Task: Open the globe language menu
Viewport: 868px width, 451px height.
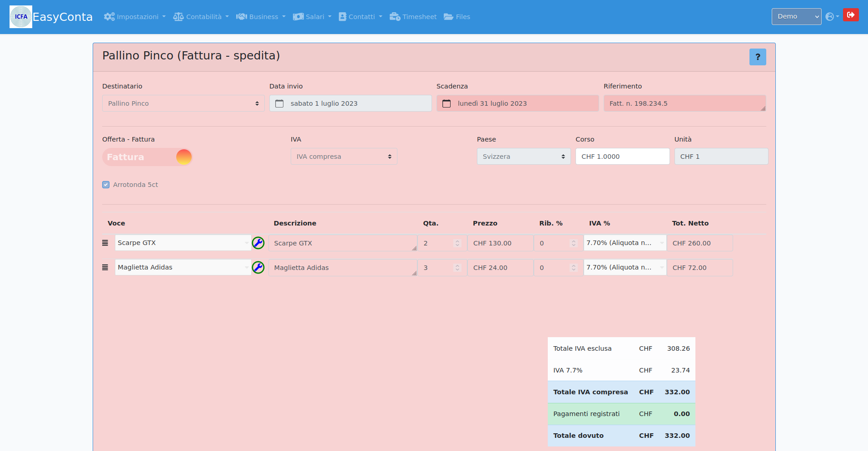Action: (x=832, y=16)
